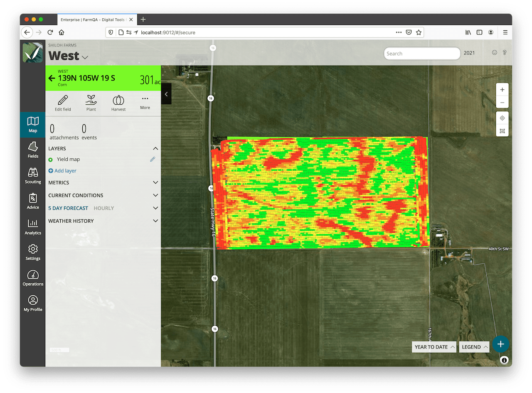Open the Fields section in sidebar
532x393 pixels.
tap(33, 150)
